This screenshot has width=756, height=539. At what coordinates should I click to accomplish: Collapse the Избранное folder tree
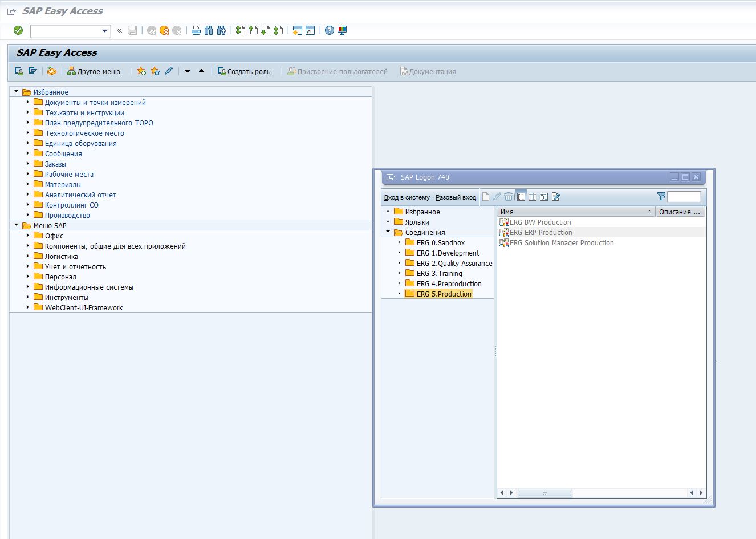pyautogui.click(x=17, y=91)
